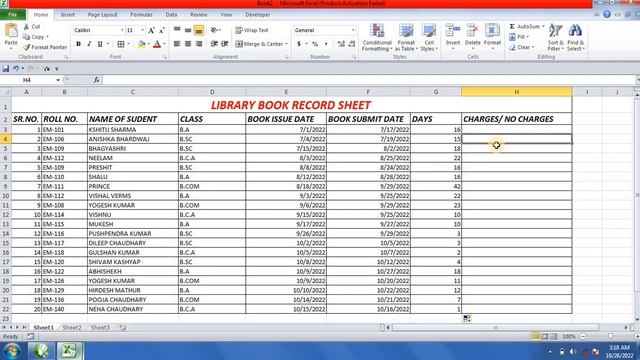This screenshot has height=360, width=640.
Task: Open the Clear eraser dropdown
Action: (x=522, y=47)
